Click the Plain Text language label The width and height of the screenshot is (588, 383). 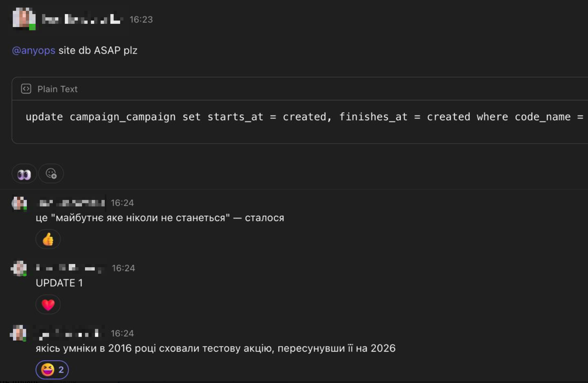(57, 89)
